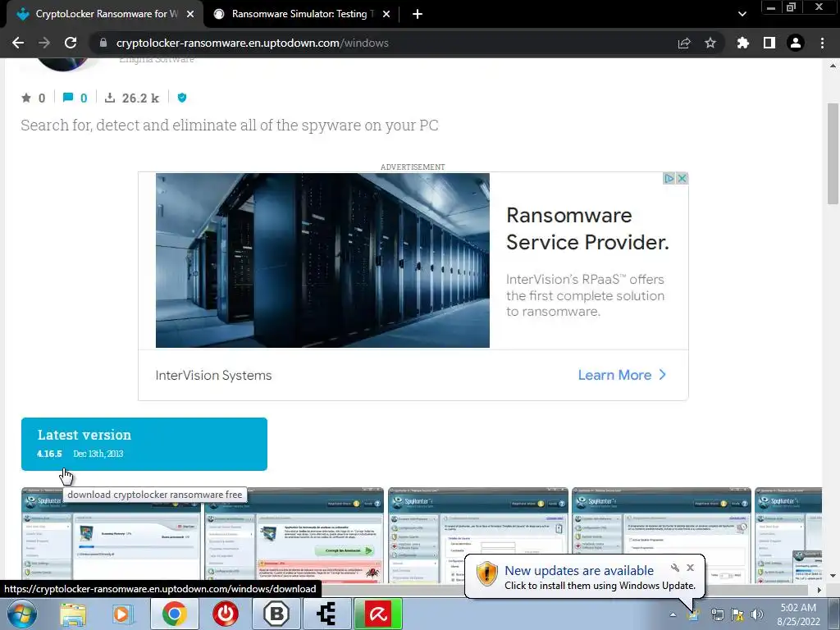Open Chrome's three-dot menu
The width and height of the screenshot is (840, 630).
click(x=822, y=43)
